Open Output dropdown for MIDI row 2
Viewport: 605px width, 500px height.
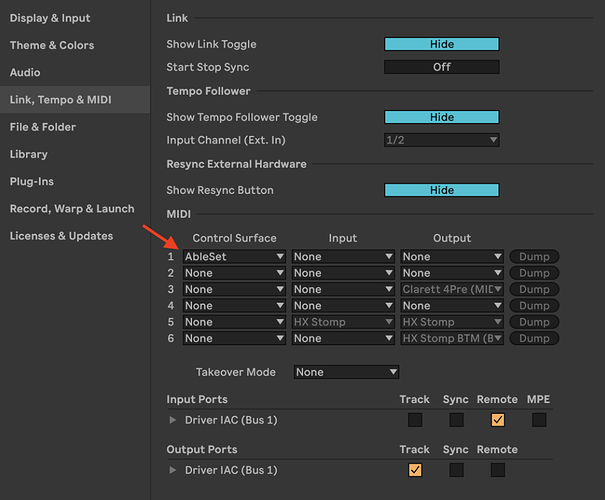(x=452, y=273)
